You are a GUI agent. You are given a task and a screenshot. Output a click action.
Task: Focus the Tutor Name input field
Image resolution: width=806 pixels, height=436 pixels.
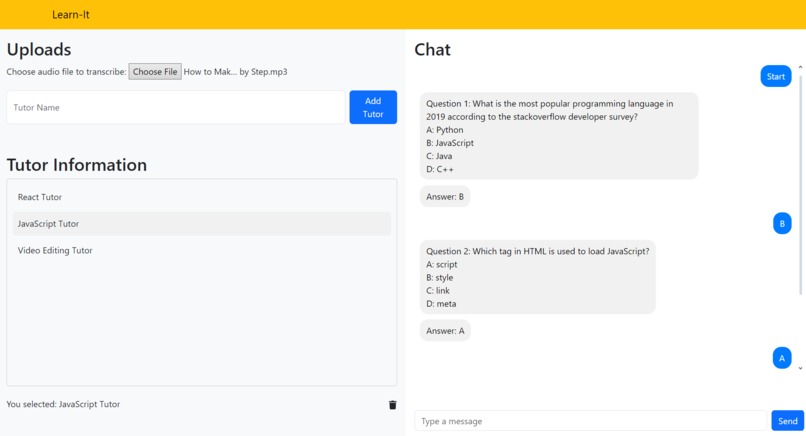click(x=176, y=107)
